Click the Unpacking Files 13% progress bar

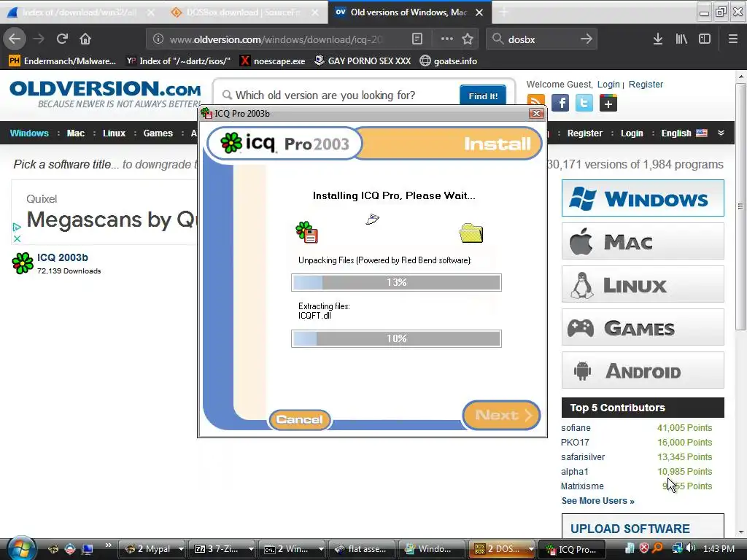point(396,282)
